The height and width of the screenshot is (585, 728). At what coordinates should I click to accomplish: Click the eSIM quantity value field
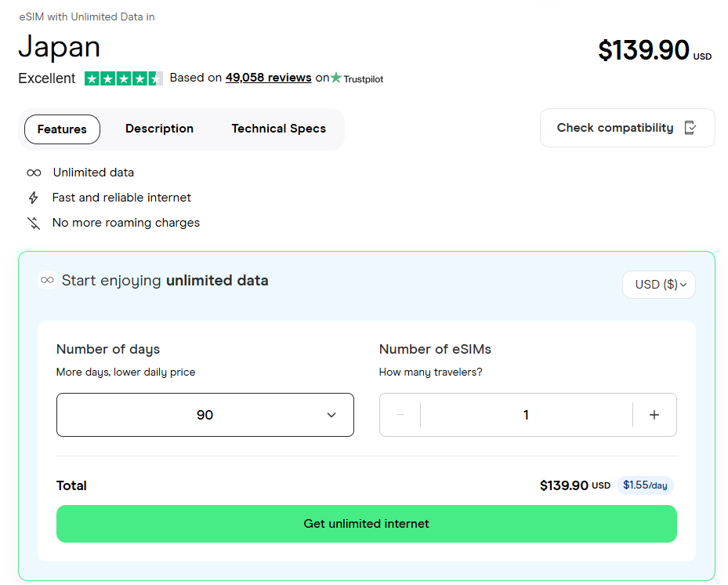[x=526, y=415]
